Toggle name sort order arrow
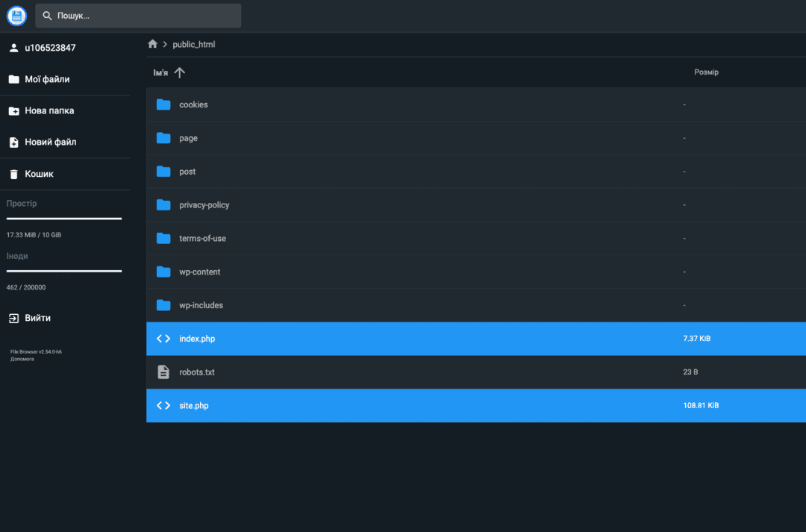The width and height of the screenshot is (806, 532). [179, 72]
